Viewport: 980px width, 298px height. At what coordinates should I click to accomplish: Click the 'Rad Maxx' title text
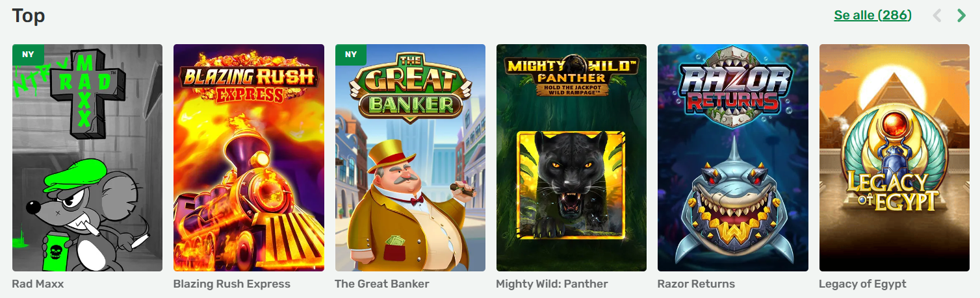38,284
